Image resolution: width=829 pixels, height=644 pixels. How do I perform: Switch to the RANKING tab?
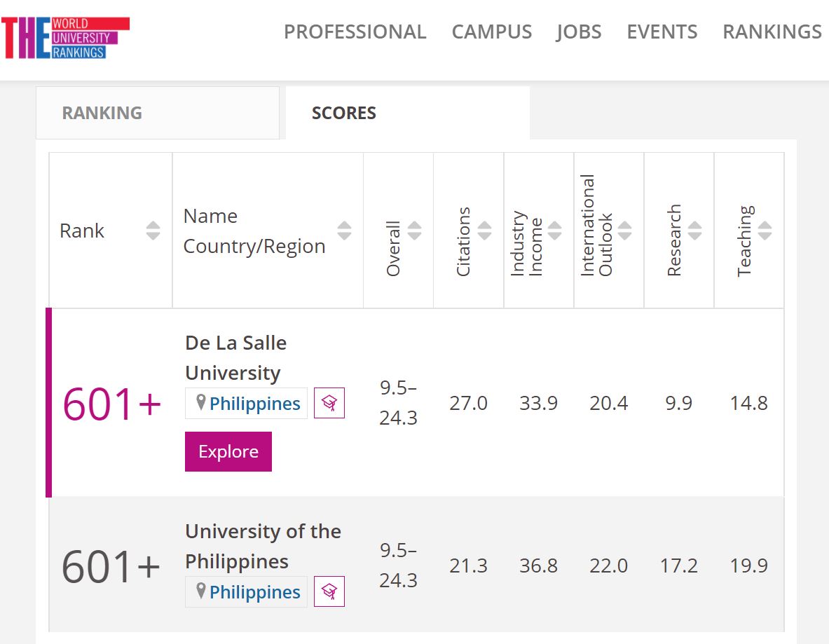(x=158, y=113)
